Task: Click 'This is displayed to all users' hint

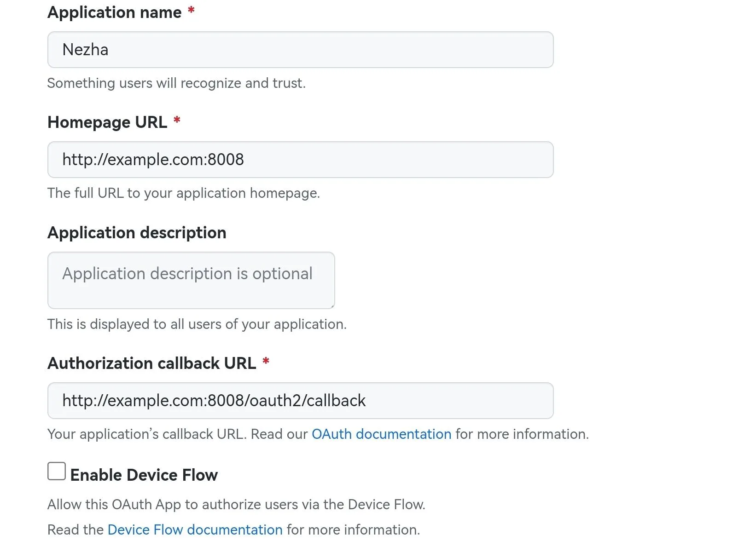Action: 197,324
